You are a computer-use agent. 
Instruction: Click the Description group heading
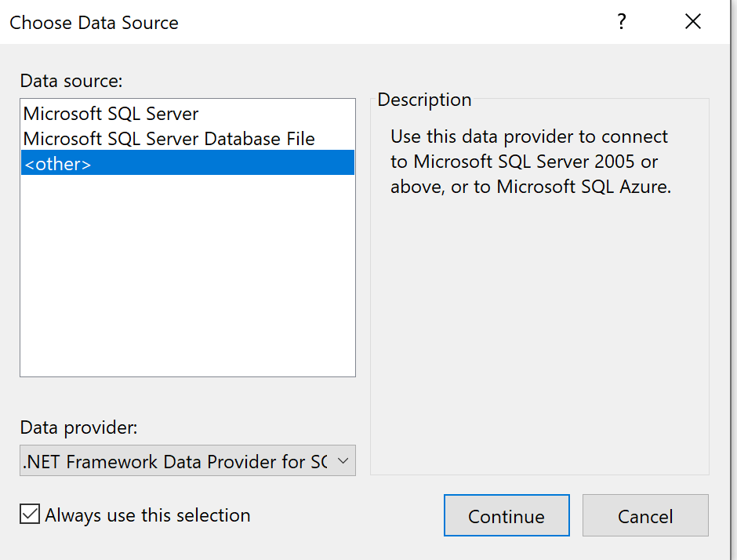click(x=424, y=100)
